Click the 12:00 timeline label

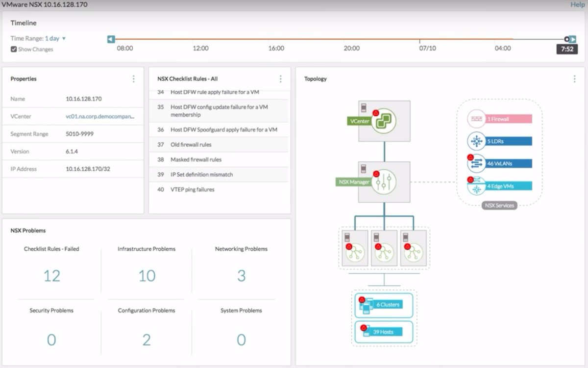200,48
